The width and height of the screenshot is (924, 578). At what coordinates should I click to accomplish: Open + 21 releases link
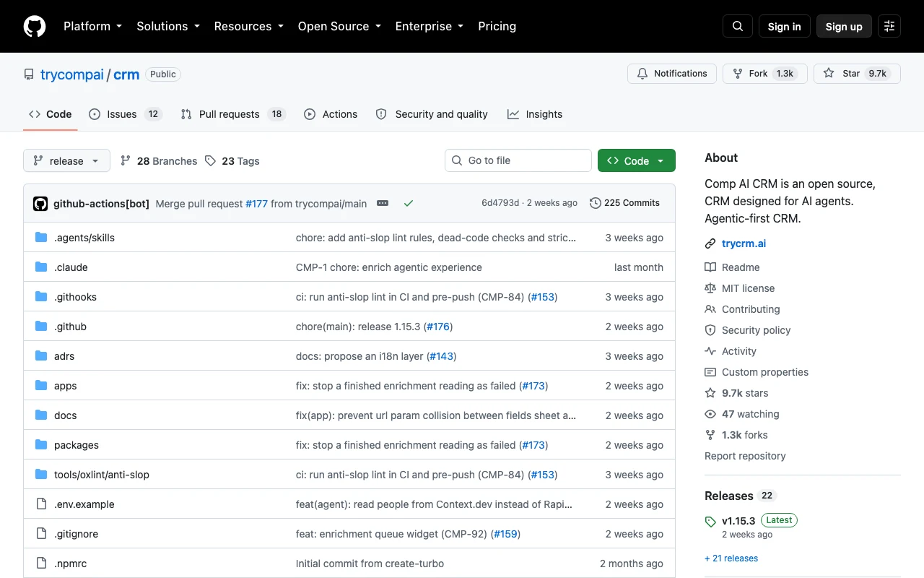(x=731, y=558)
